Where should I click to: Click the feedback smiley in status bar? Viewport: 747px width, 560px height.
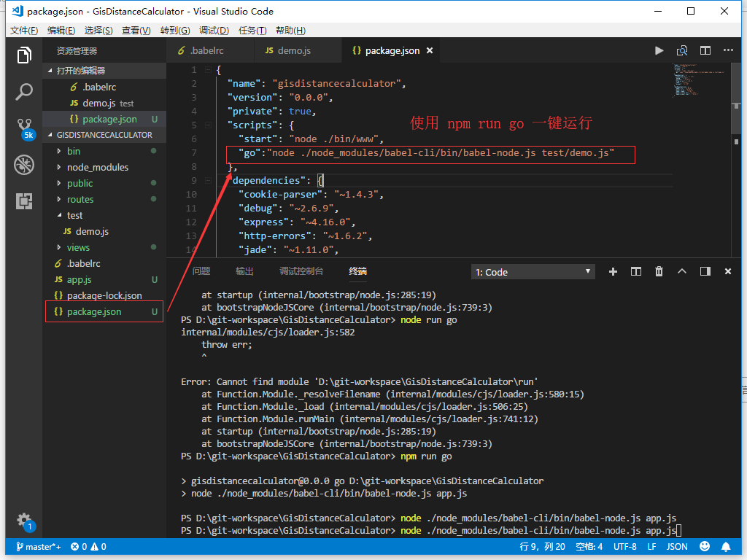pos(705,546)
